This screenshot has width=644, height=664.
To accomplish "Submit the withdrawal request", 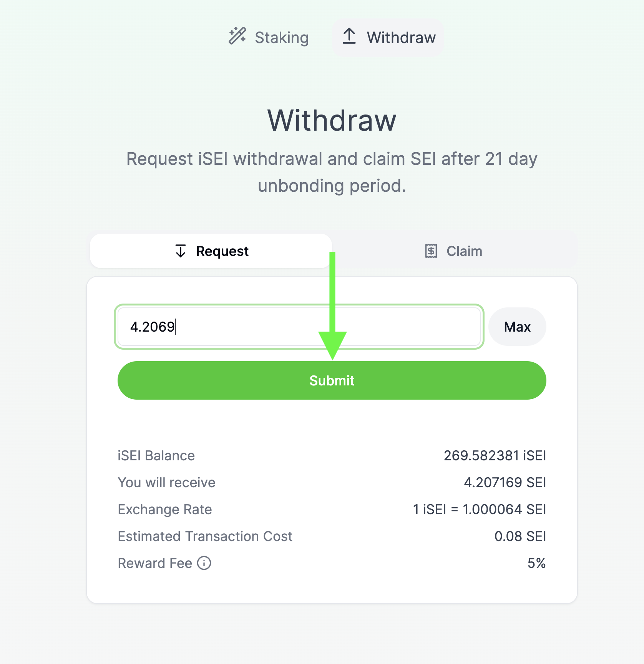I will [x=332, y=380].
